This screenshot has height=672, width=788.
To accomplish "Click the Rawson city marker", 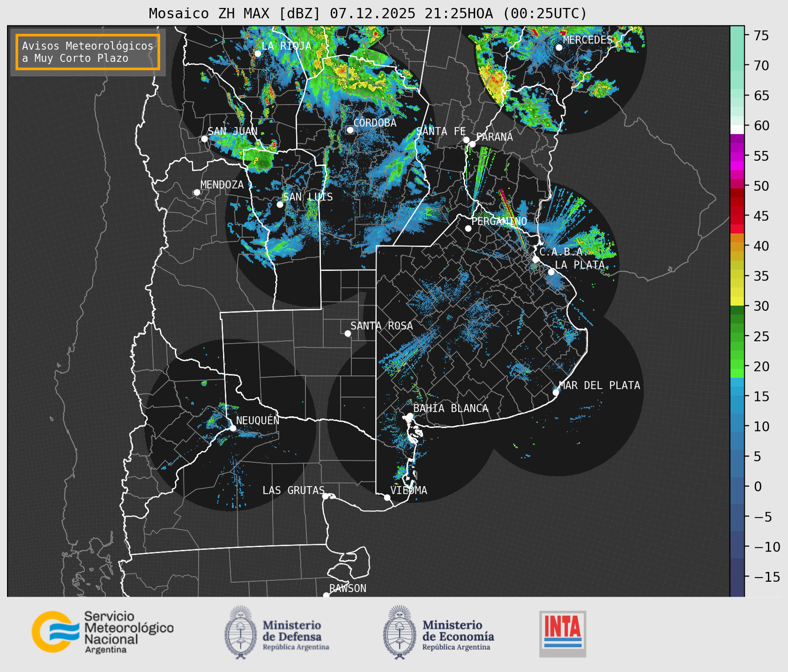I will click(x=326, y=595).
